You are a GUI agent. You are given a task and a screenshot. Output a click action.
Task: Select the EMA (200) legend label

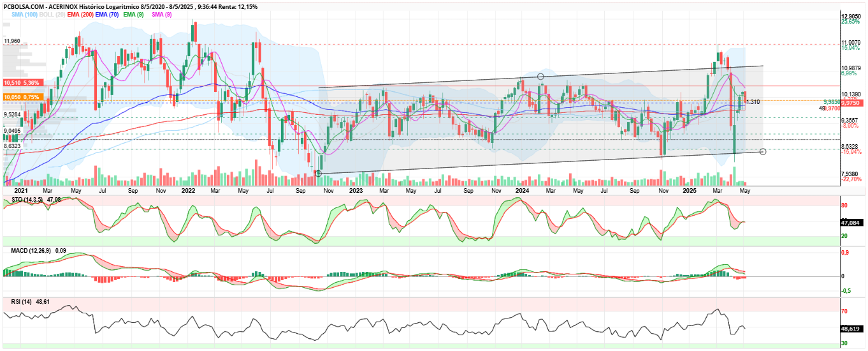tap(79, 13)
